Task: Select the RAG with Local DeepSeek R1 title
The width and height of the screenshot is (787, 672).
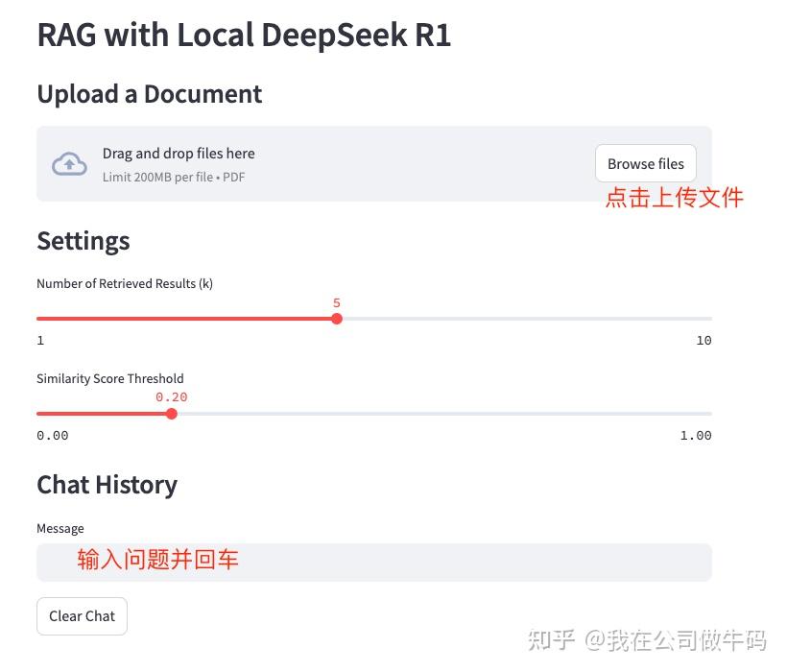Action: point(244,35)
